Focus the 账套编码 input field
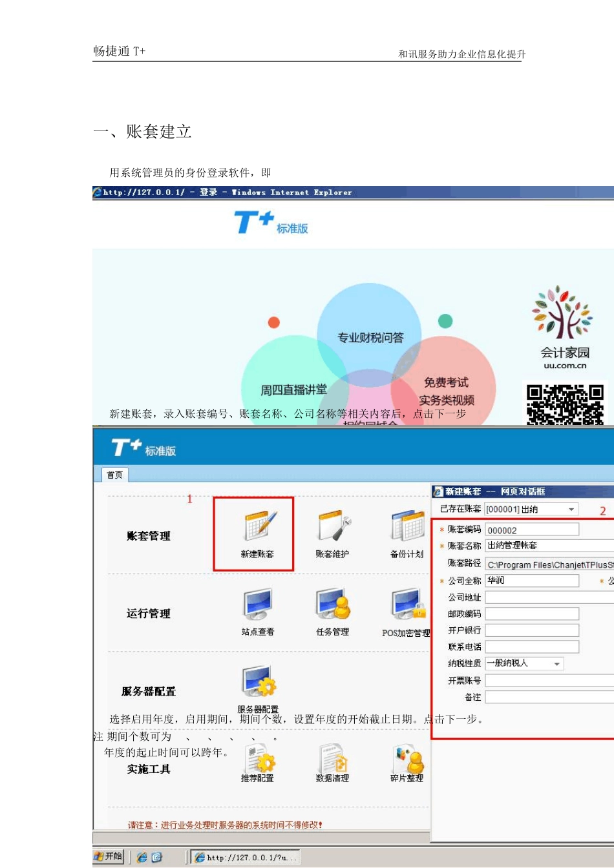 pos(532,530)
